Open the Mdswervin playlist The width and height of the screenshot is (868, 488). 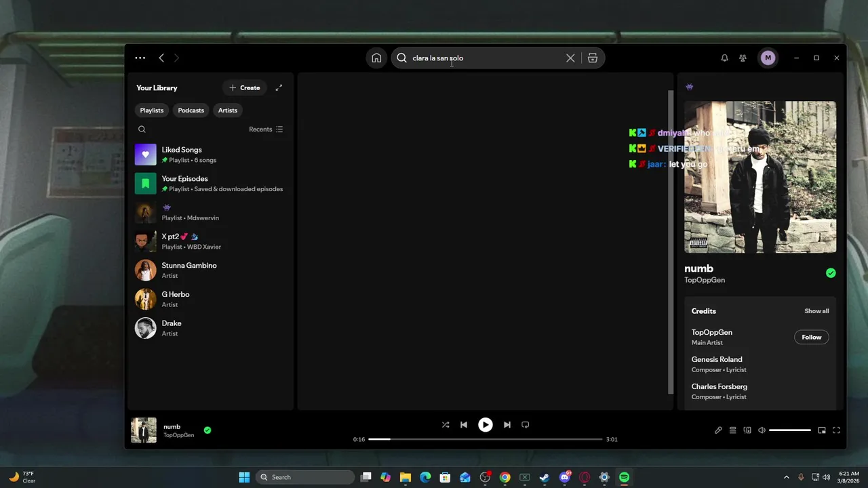pyautogui.click(x=210, y=212)
